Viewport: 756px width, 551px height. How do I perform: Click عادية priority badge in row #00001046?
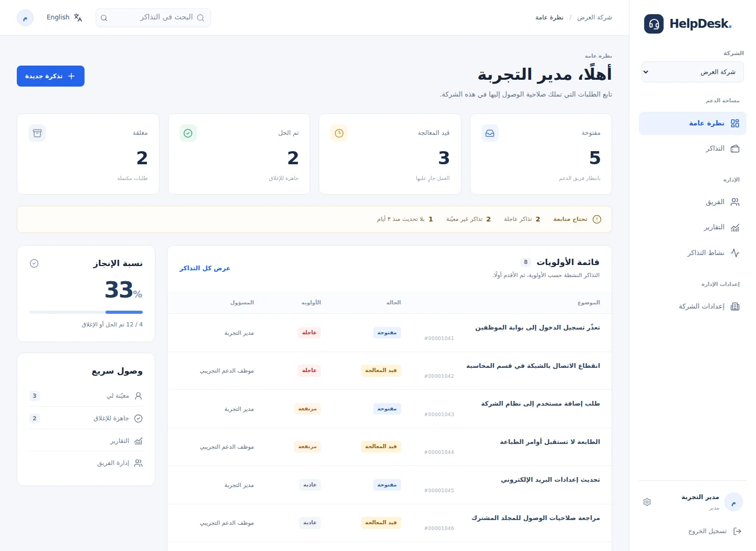pyautogui.click(x=310, y=523)
